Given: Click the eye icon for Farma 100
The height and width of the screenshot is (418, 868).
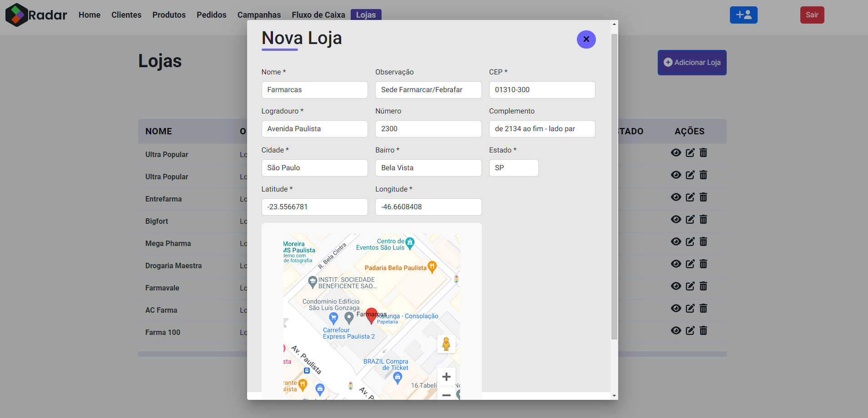Looking at the screenshot, I should click(676, 330).
